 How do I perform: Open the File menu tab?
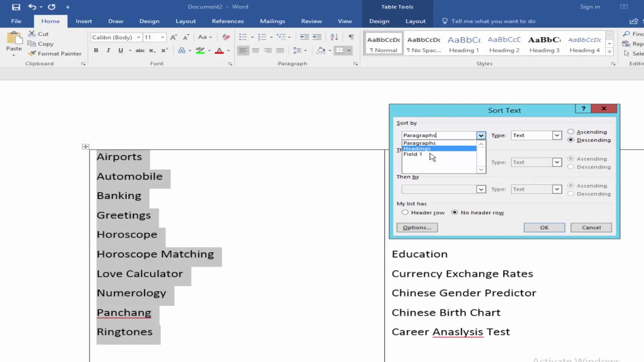point(16,21)
